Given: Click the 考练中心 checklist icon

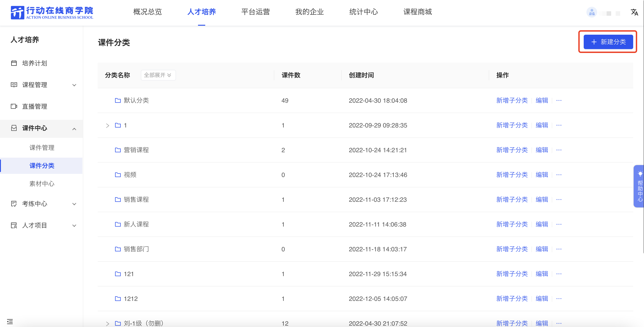Looking at the screenshot, I should click(14, 204).
